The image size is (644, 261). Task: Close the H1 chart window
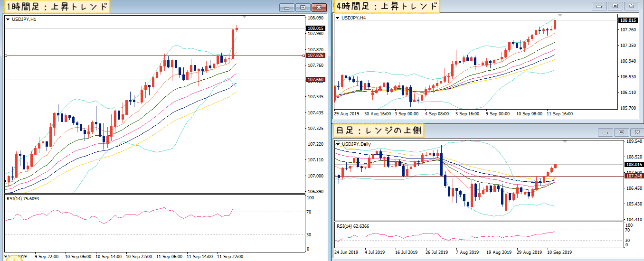(319, 7)
